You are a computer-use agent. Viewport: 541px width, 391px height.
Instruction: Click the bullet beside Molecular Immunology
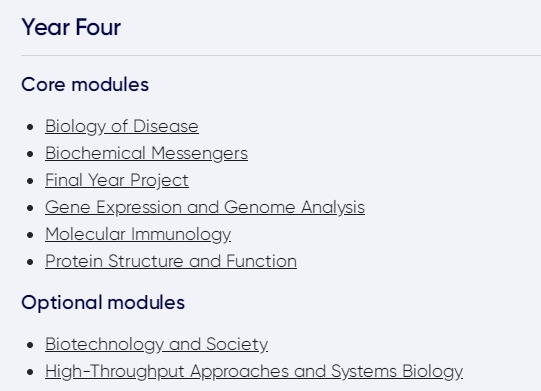(30, 235)
